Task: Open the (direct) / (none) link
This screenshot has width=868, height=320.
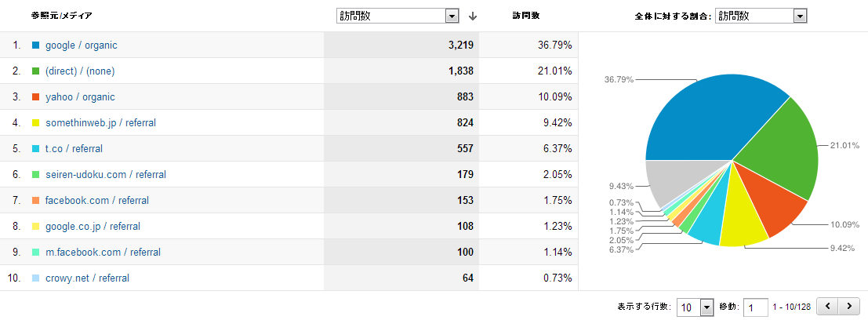Action: [80, 71]
